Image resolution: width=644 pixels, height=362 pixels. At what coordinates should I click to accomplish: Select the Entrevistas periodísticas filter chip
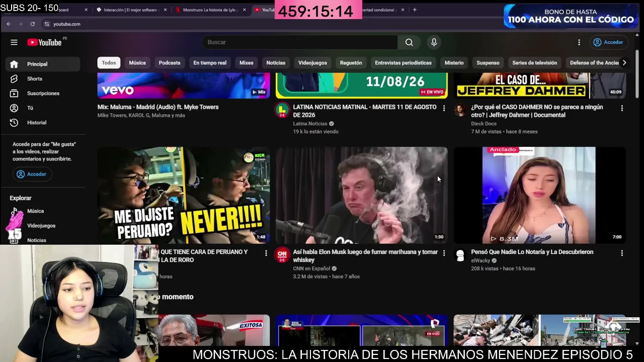[x=403, y=63]
